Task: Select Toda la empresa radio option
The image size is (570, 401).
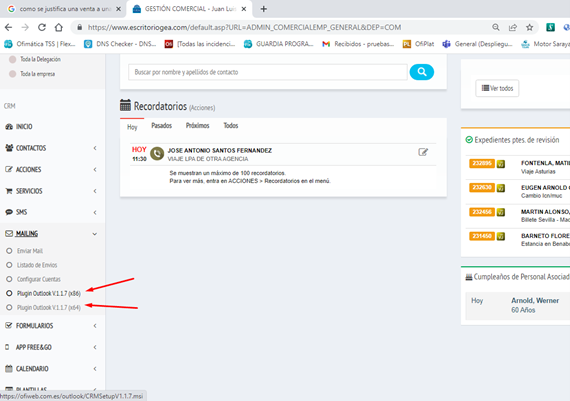Action: coord(12,74)
